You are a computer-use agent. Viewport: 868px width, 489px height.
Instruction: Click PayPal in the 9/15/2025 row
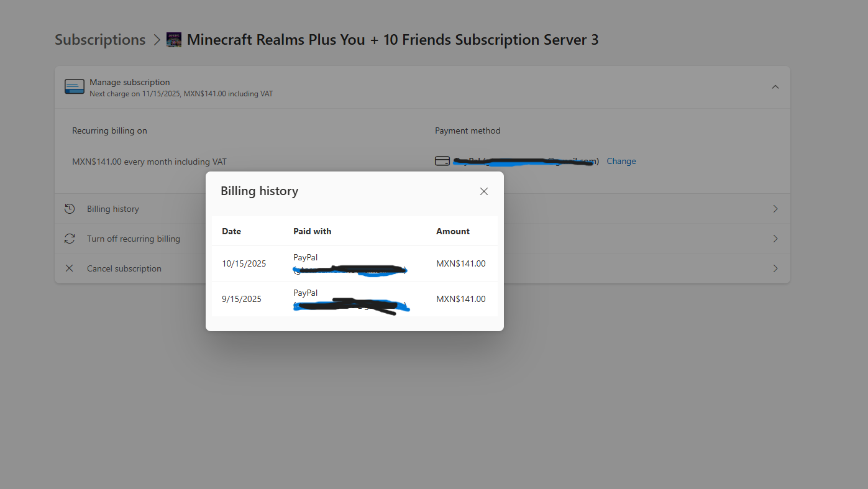[x=306, y=293]
